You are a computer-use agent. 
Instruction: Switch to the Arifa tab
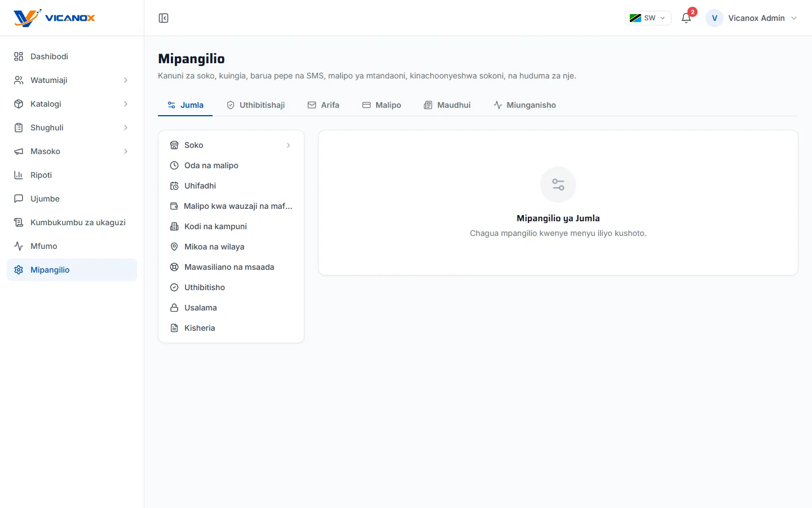point(323,105)
